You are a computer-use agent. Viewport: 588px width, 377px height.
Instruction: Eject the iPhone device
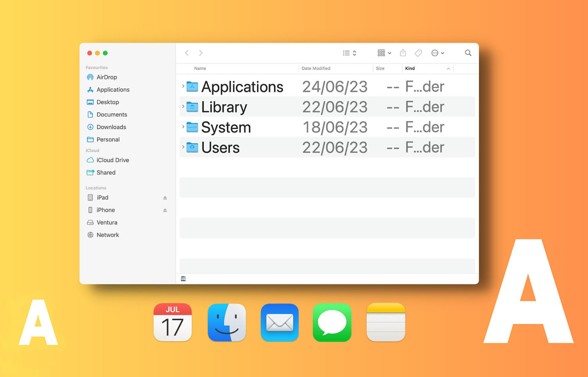pos(165,210)
